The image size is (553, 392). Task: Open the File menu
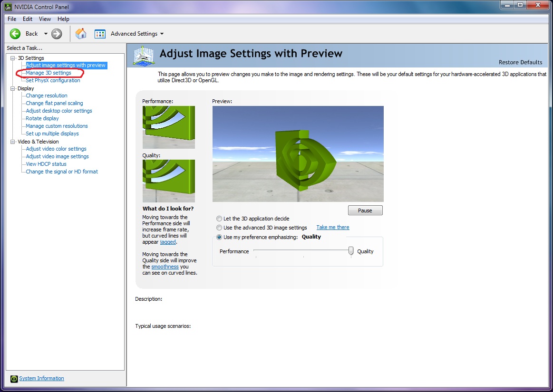tap(12, 19)
